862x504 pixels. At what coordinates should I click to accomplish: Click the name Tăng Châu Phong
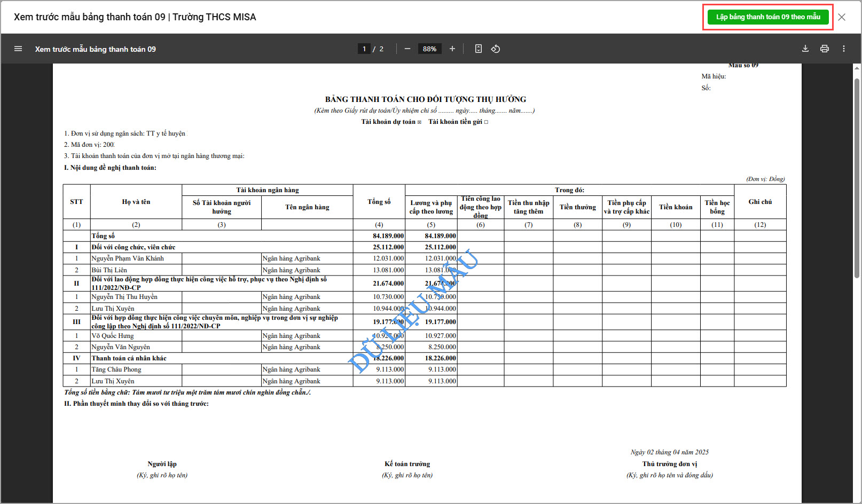tap(116, 369)
